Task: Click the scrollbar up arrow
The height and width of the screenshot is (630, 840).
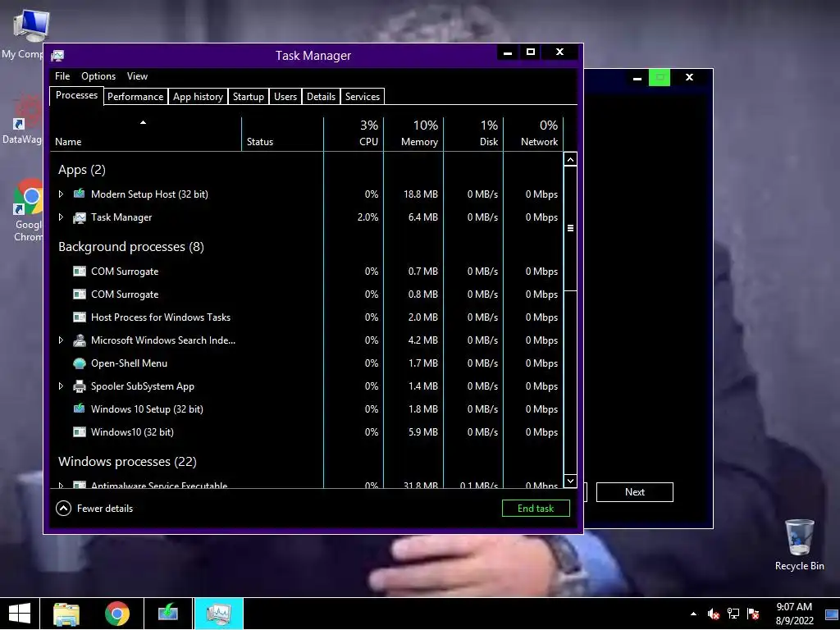Action: [x=571, y=160]
